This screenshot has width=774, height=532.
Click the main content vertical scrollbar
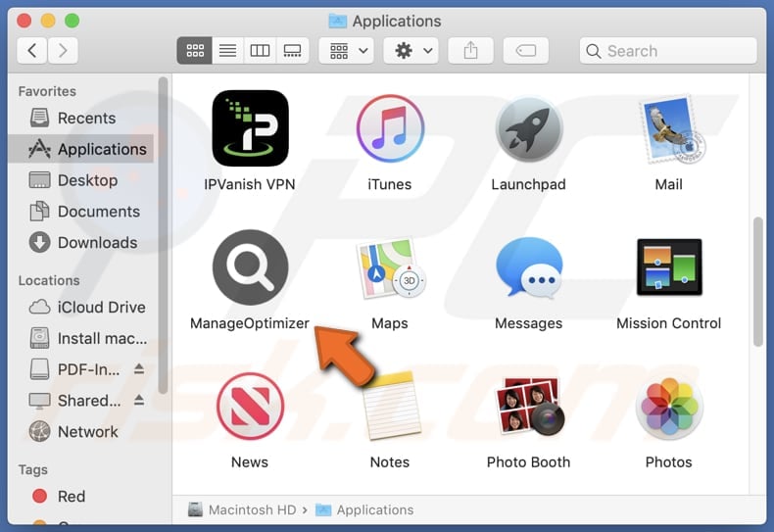tap(758, 281)
